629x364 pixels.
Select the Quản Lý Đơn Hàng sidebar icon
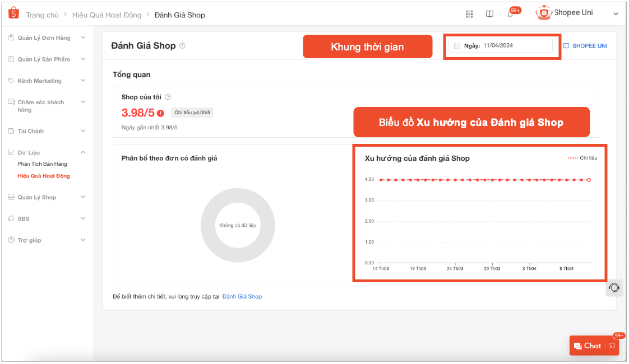coord(11,38)
